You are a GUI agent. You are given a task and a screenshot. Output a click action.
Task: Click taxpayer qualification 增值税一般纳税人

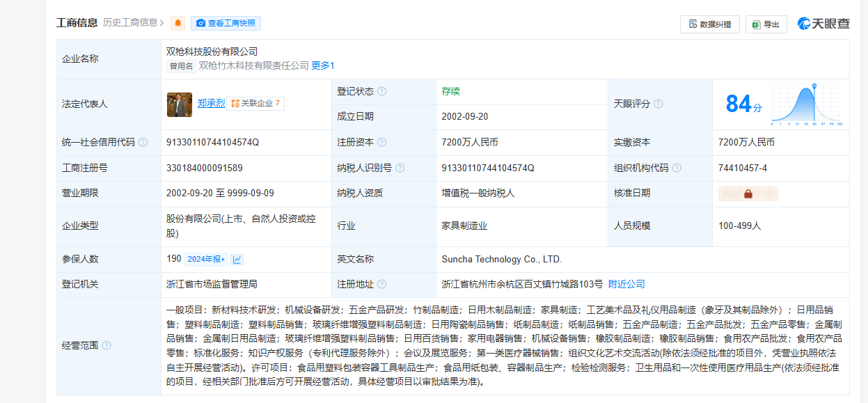pos(478,193)
